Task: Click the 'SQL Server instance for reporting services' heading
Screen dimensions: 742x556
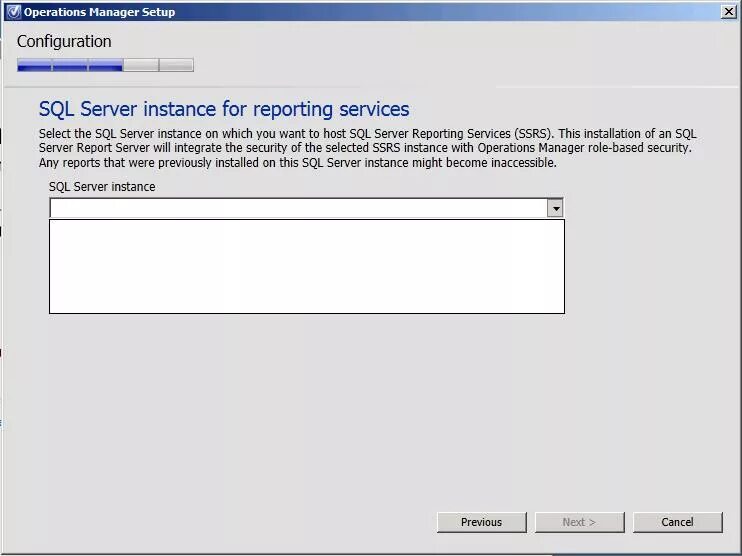Action: click(x=224, y=109)
